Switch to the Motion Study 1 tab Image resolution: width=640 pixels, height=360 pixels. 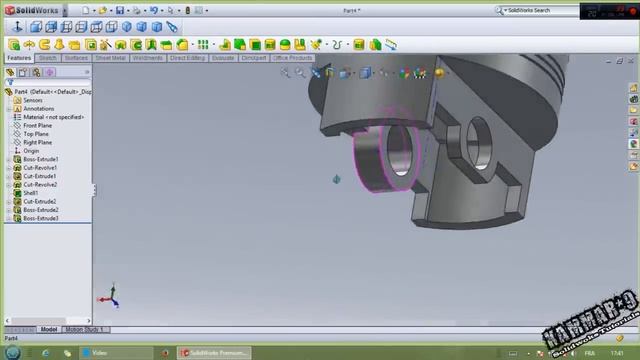click(x=85, y=329)
